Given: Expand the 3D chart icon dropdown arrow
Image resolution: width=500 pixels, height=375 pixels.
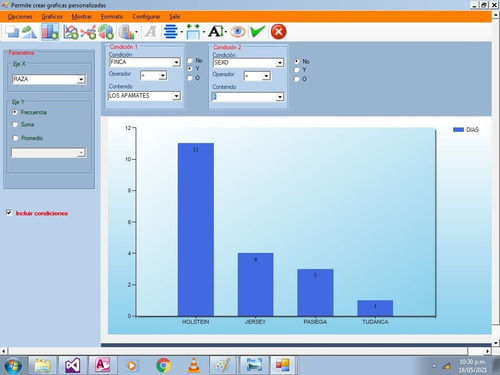Looking at the screenshot, I should pos(136,32).
